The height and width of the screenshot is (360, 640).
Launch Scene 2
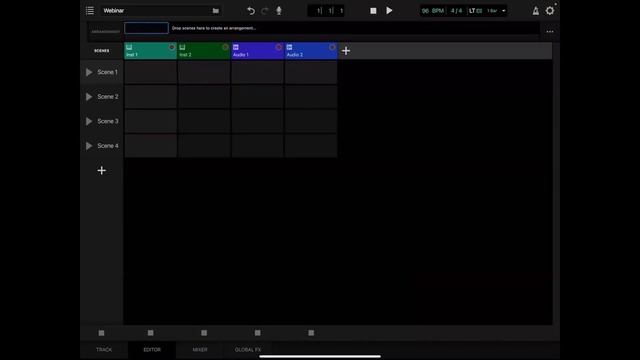[89, 97]
